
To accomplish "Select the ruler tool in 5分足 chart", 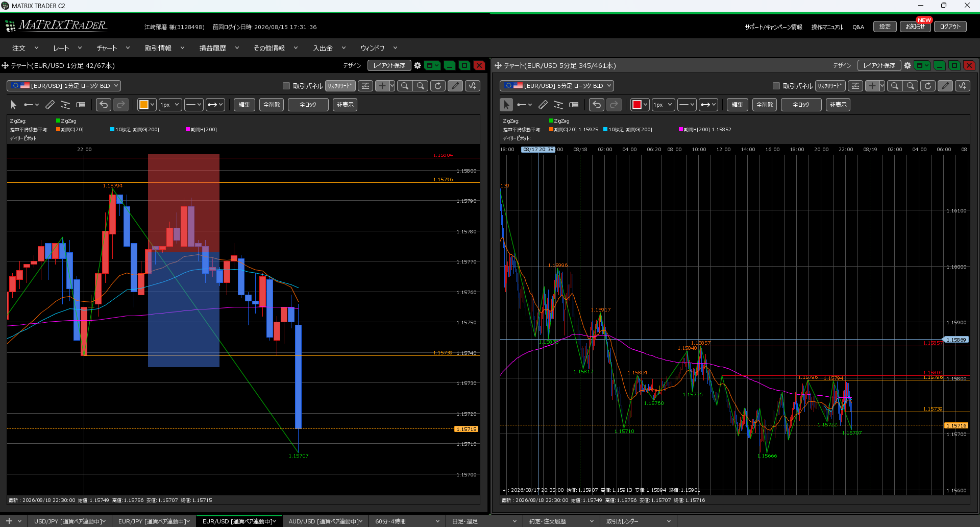I will [x=543, y=105].
